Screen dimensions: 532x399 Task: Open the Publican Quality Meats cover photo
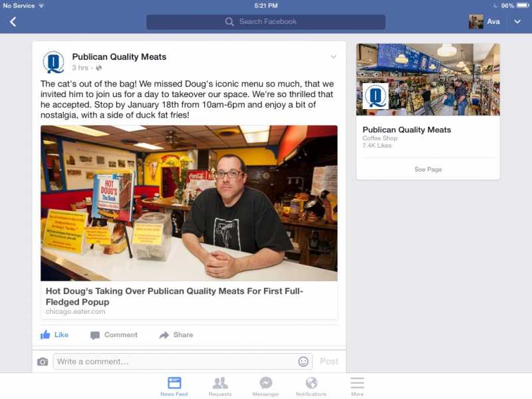pyautogui.click(x=428, y=79)
